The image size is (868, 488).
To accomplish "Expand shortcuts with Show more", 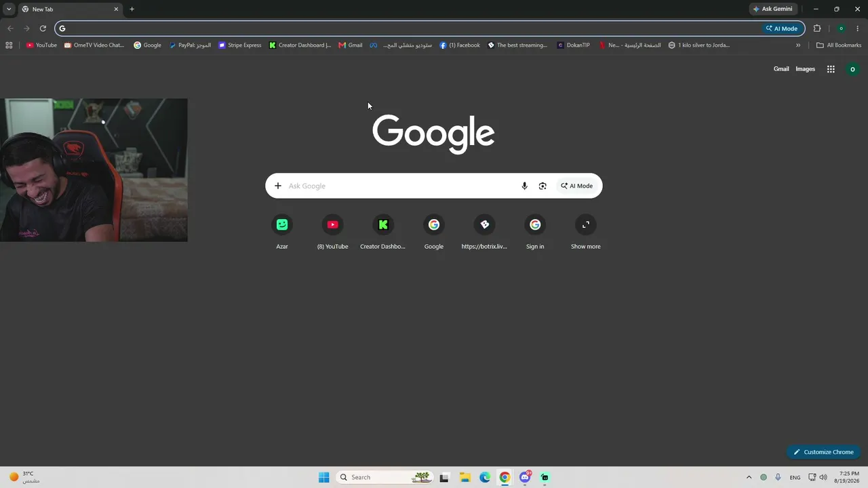I will point(586,232).
